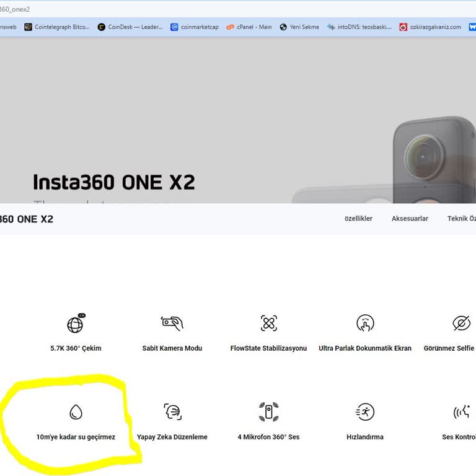
Task: Click the Yeni Sekme globe favicon
Action: (x=283, y=27)
